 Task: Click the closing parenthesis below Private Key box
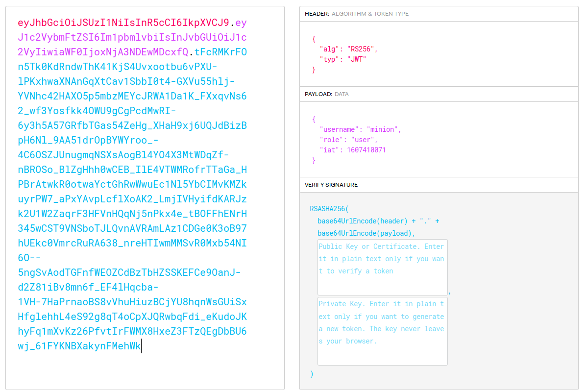coord(312,374)
